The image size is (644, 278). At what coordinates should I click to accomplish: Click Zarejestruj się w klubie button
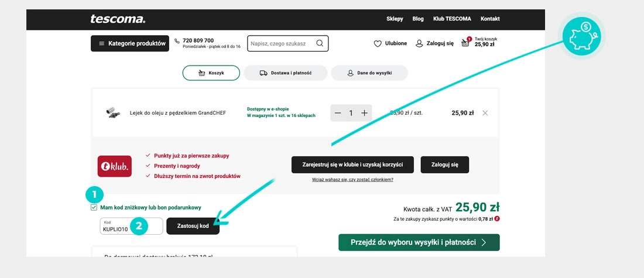click(352, 165)
